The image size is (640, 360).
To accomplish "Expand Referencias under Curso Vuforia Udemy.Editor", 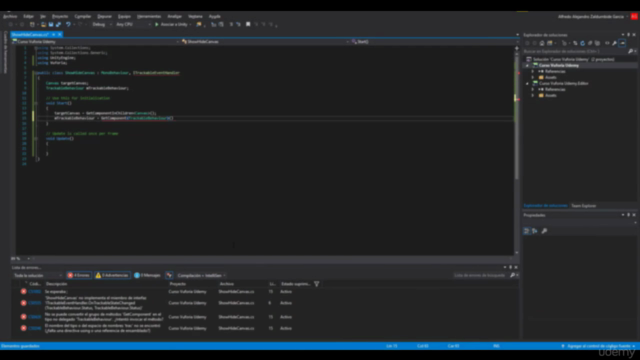I will coord(533,89).
